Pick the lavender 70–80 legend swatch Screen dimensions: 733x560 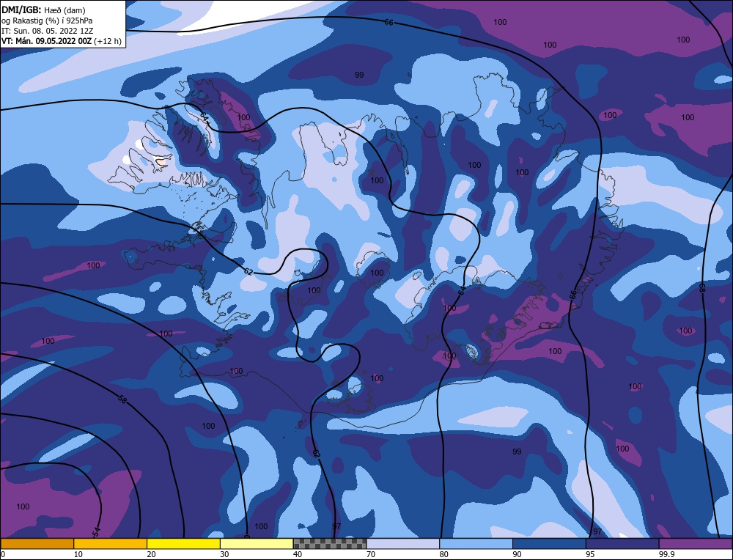click(403, 543)
